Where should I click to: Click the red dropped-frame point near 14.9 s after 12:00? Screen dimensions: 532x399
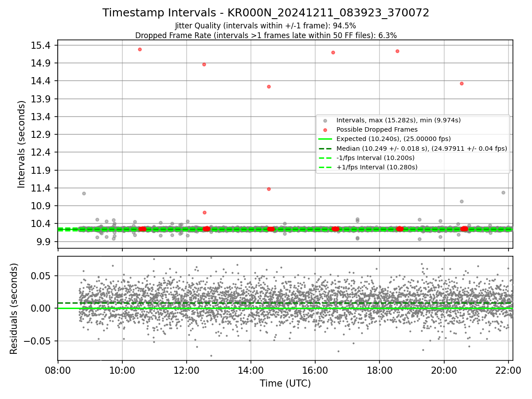[x=204, y=64]
